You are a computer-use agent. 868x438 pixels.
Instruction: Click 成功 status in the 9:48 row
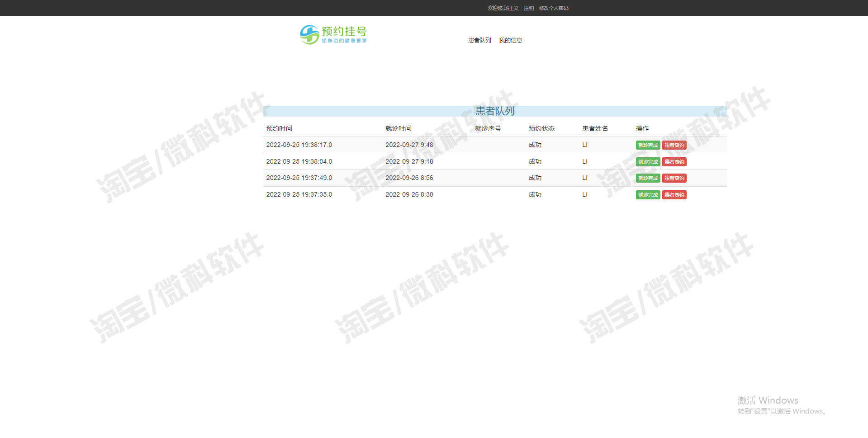coord(535,145)
